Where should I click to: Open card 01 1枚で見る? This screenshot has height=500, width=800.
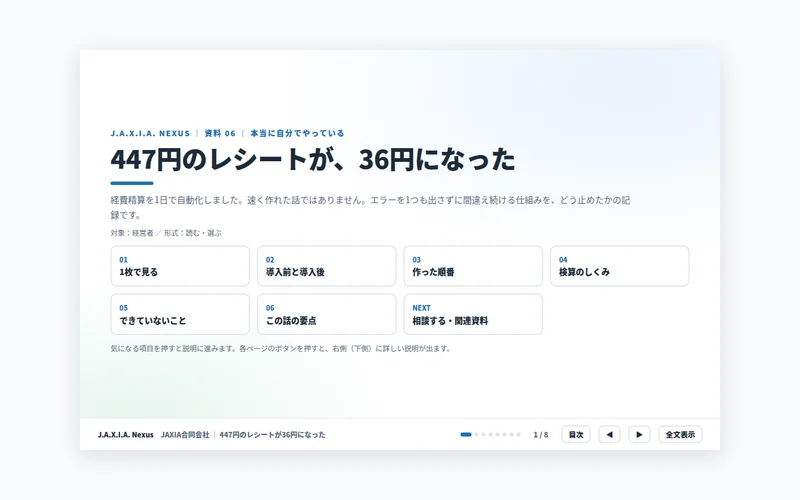click(180, 266)
